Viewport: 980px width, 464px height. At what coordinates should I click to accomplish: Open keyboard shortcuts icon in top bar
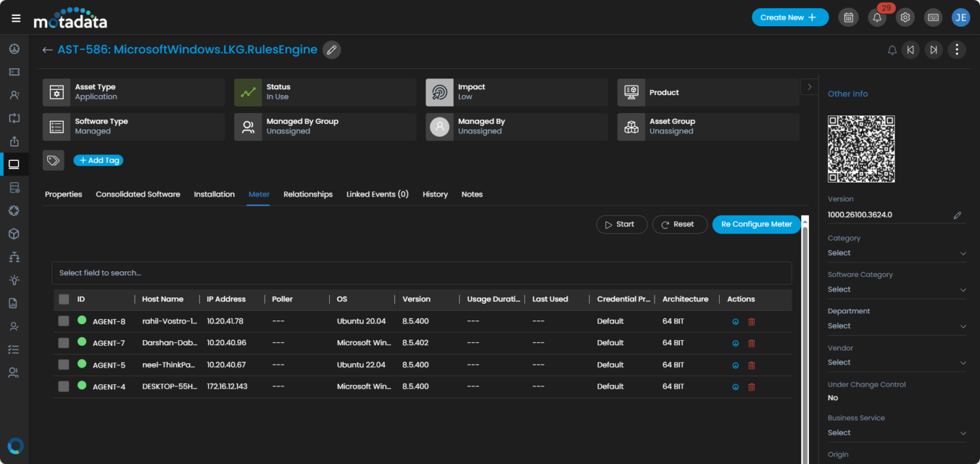point(933,17)
